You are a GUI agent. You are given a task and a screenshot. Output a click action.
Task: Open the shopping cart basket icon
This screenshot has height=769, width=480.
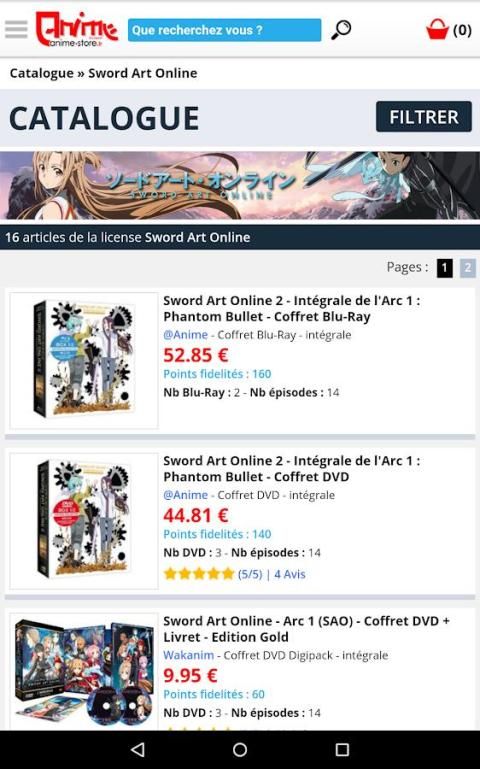(x=437, y=29)
